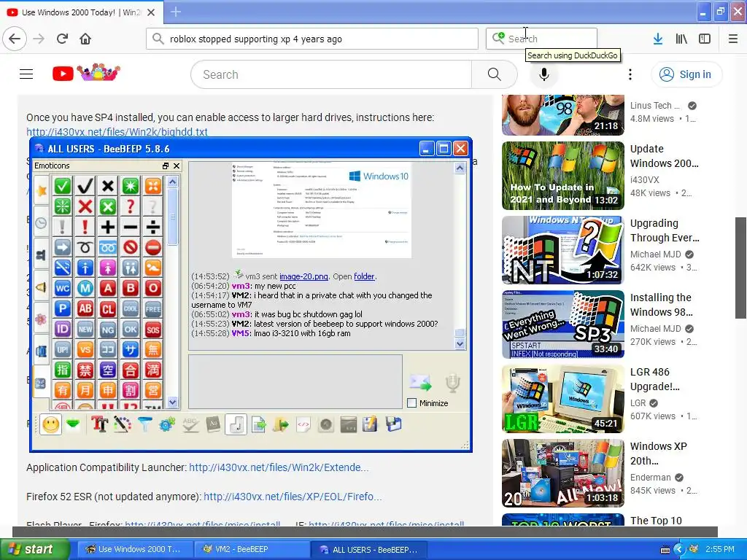Open the LGR 486 Upgrade video thumbnail
This screenshot has height=560, width=747.
562,399
